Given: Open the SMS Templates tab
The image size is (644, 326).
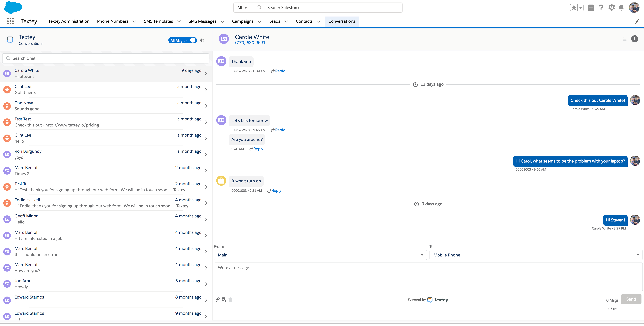Looking at the screenshot, I should point(158,21).
